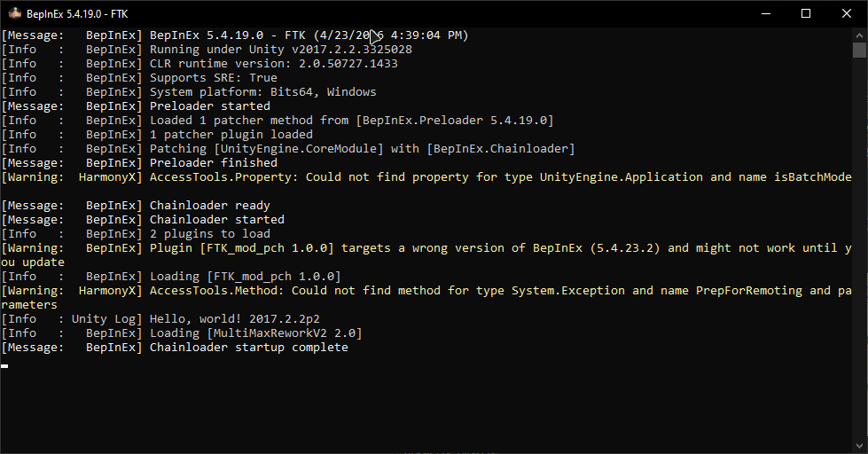
Task: Click the BepInEx app icon in title bar
Action: (14, 13)
